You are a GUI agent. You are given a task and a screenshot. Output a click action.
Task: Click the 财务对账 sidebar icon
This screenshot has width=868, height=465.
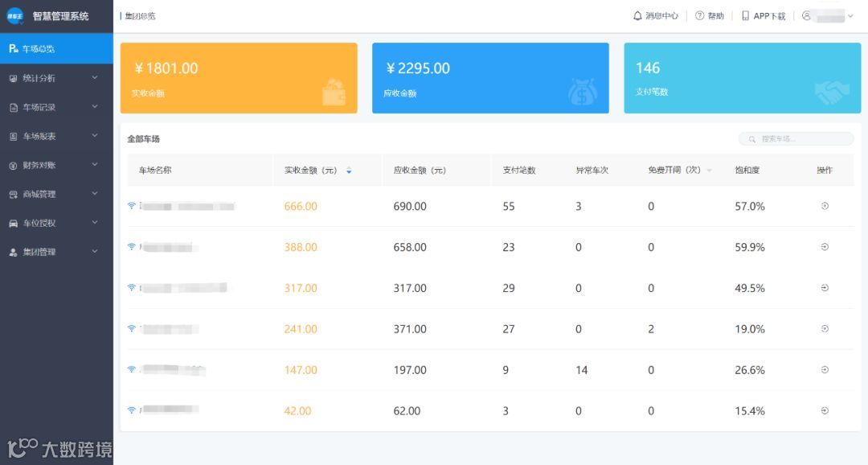coord(14,165)
